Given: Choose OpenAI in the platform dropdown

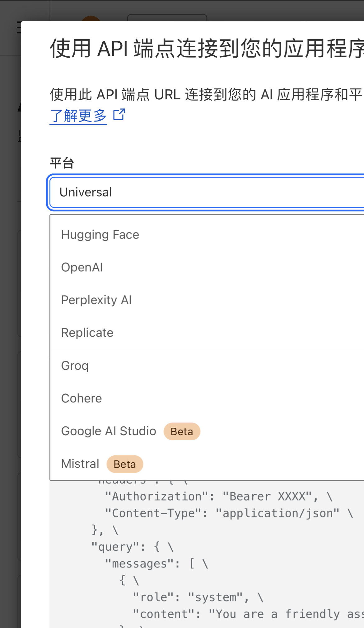Looking at the screenshot, I should point(207,267).
